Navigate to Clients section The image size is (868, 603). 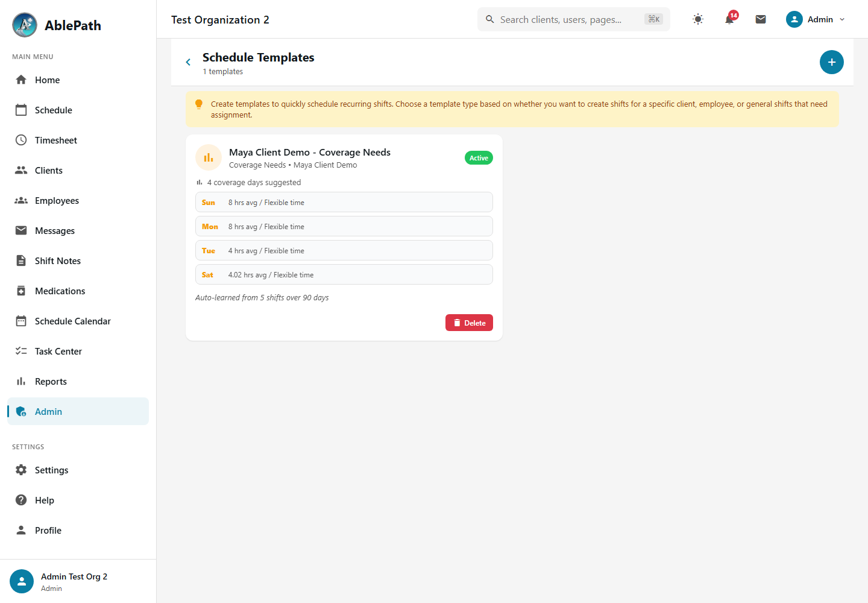click(x=78, y=170)
